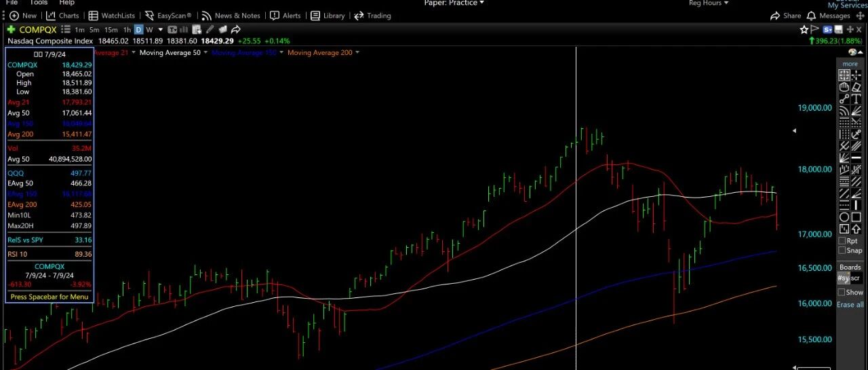
Task: Switch chart to 15m timeframe
Action: point(111,29)
